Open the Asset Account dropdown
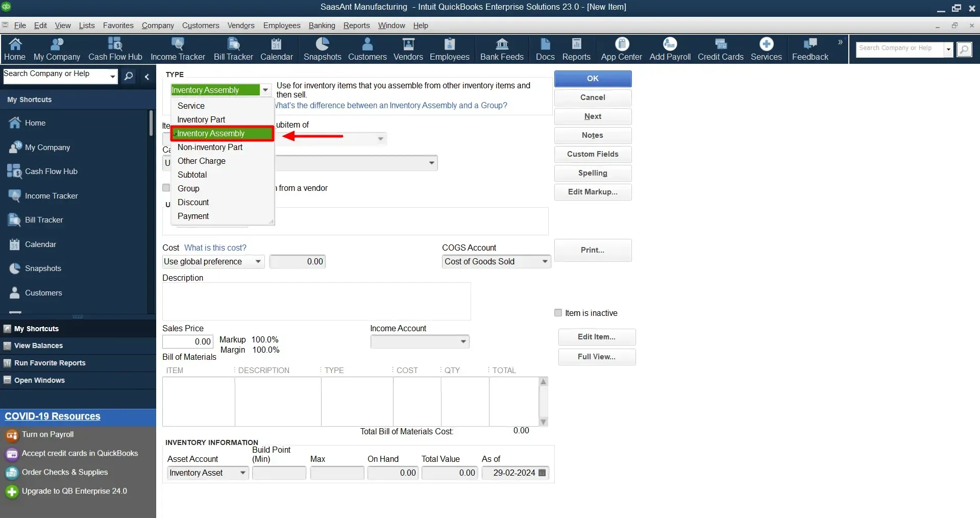Viewport: 980px width, 518px height. point(243,473)
